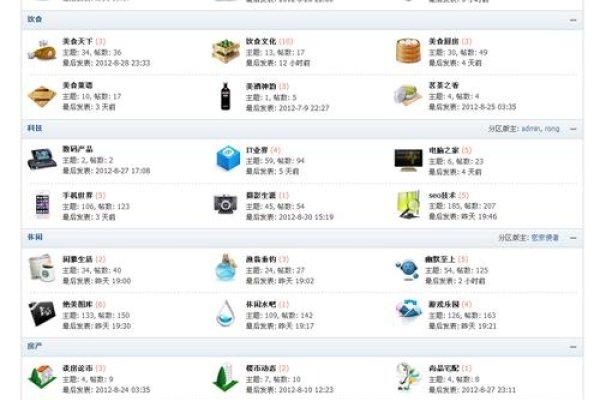Open the wine bottle icon forum
600x400 pixels.
point(226,95)
